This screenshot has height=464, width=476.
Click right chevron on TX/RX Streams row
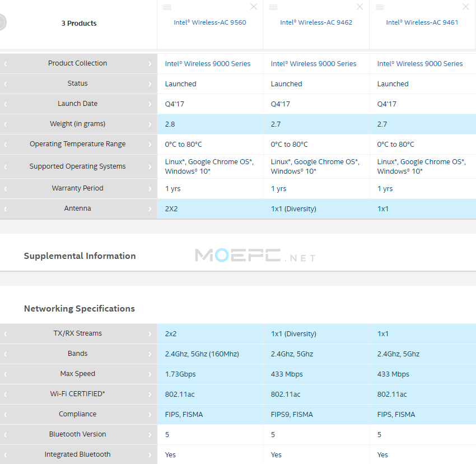pyautogui.click(x=150, y=333)
